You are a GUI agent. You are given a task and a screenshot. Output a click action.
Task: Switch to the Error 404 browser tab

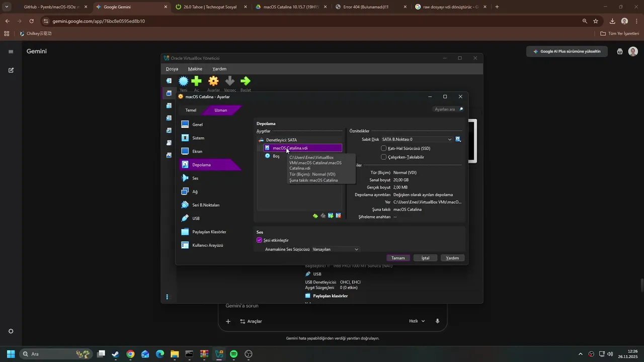coord(371,7)
